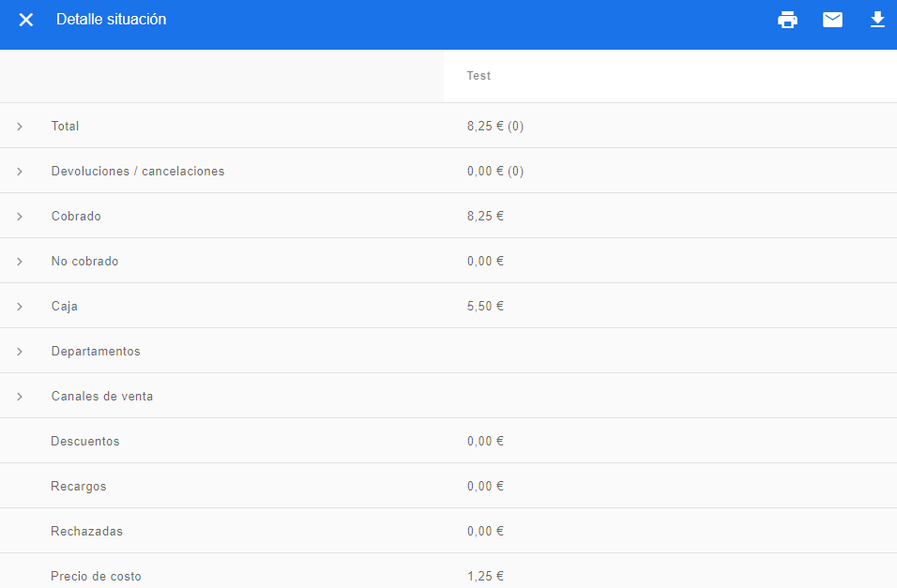
Task: Expand the Canales de venta chevron
Action: [20, 397]
